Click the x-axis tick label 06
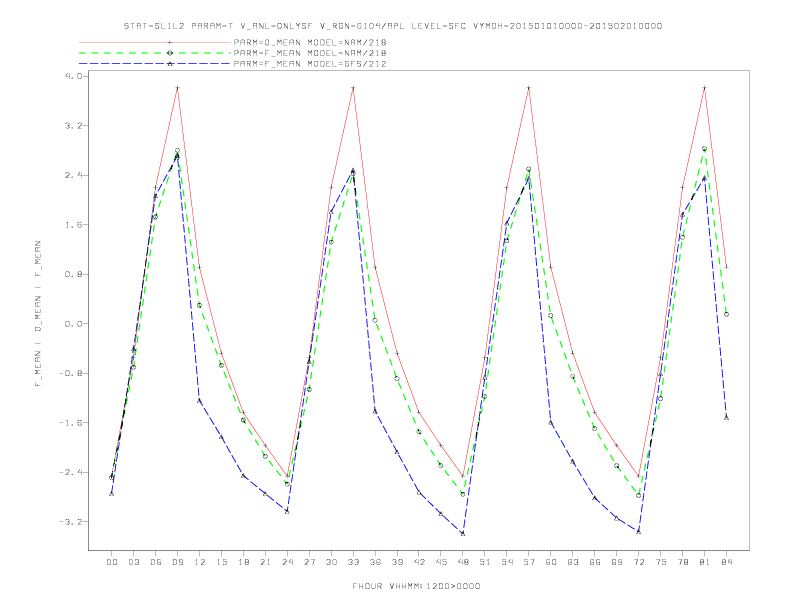Viewport: 792px width, 612px height. click(x=156, y=562)
